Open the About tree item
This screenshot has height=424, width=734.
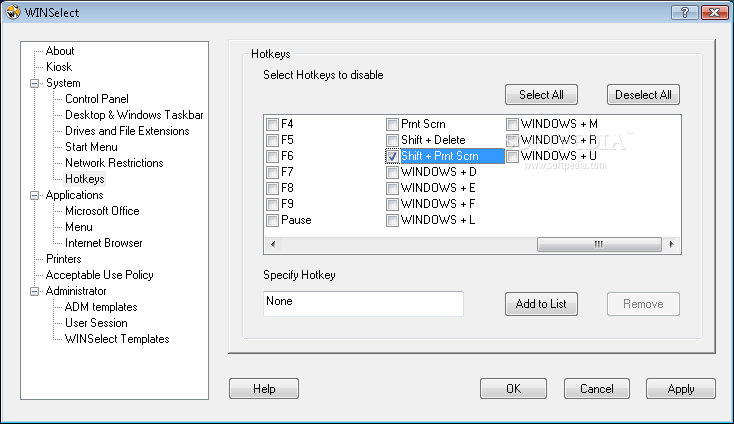tap(60, 51)
